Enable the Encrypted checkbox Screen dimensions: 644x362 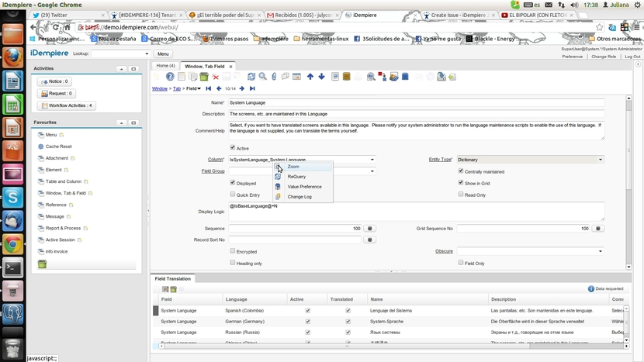coord(233,251)
